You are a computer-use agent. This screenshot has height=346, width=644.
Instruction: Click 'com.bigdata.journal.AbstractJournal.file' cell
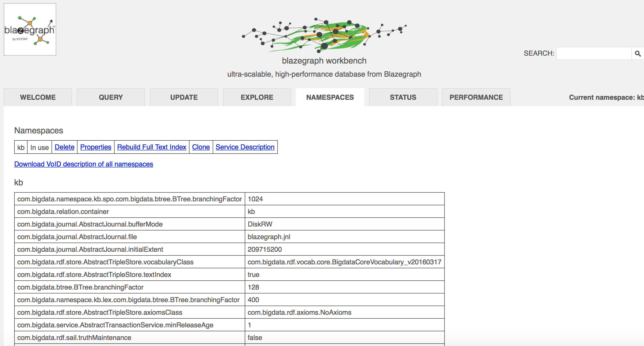(x=130, y=237)
